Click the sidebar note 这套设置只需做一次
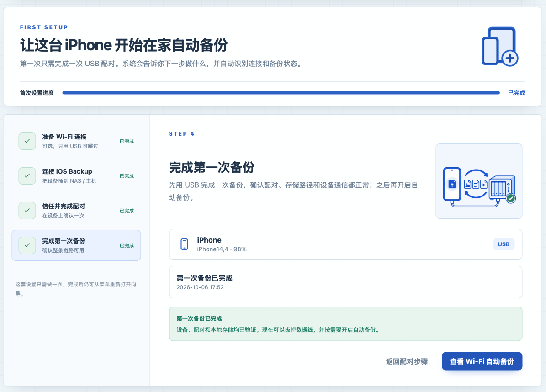The height and width of the screenshot is (392, 546). 76,289
